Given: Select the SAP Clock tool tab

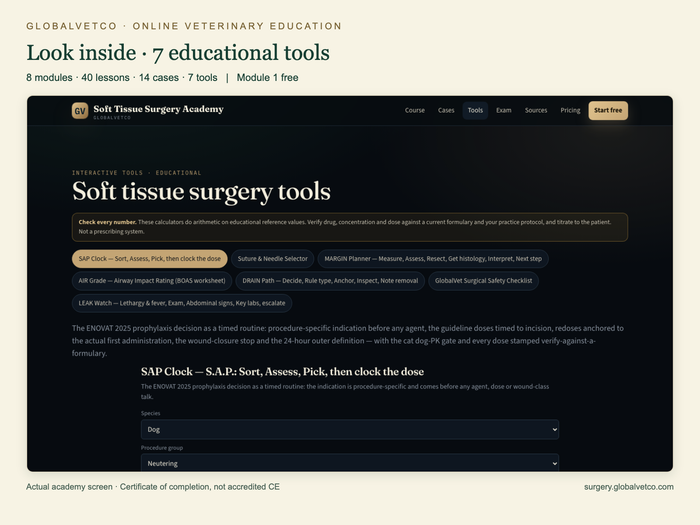Looking at the screenshot, I should (x=150, y=259).
